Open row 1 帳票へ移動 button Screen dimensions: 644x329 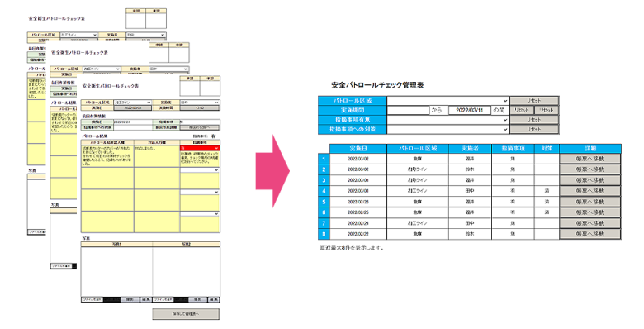pyautogui.click(x=590, y=159)
